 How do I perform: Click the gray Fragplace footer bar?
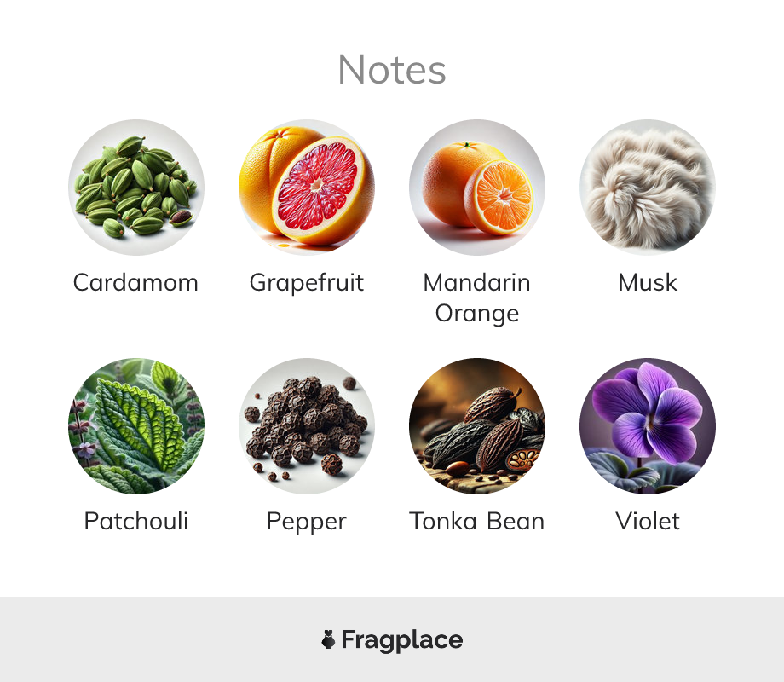(392, 639)
